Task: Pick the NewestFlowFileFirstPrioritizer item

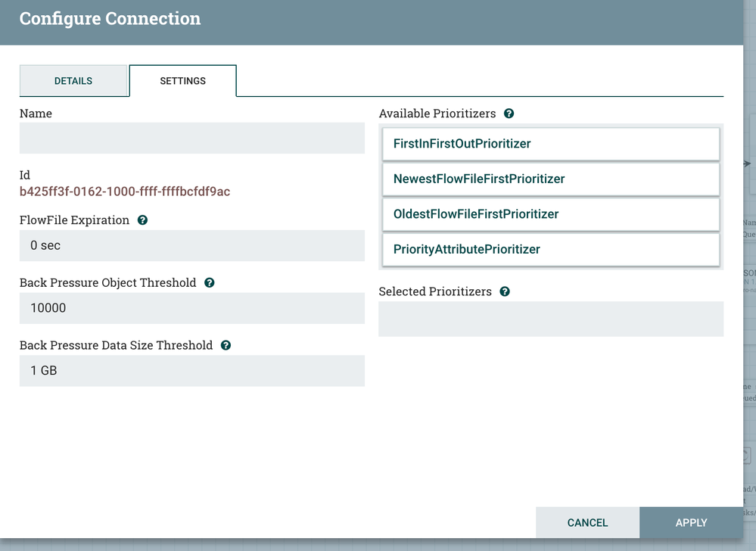Action: point(550,179)
